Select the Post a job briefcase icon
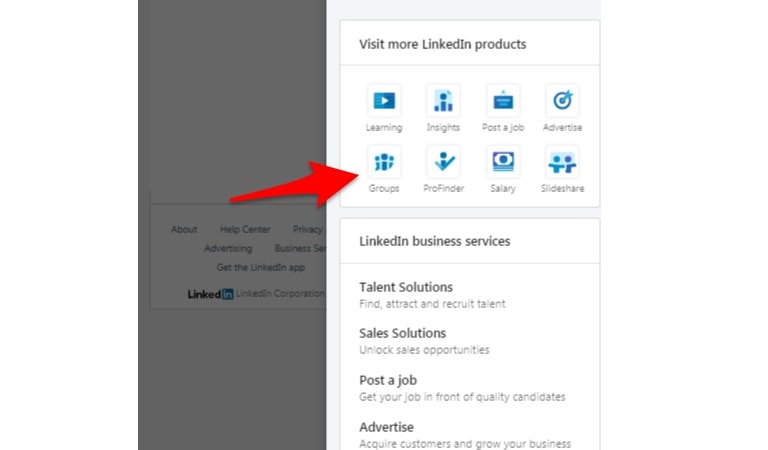Screen dimensions: 768x450 pos(503,100)
